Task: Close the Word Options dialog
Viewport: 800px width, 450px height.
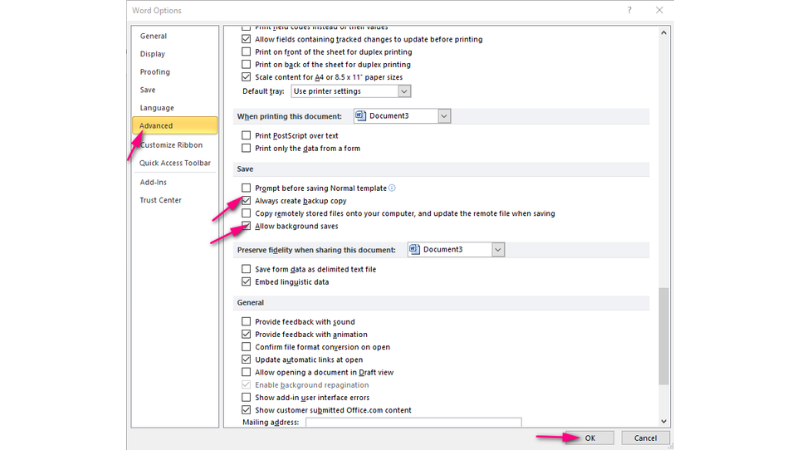Action: point(659,10)
